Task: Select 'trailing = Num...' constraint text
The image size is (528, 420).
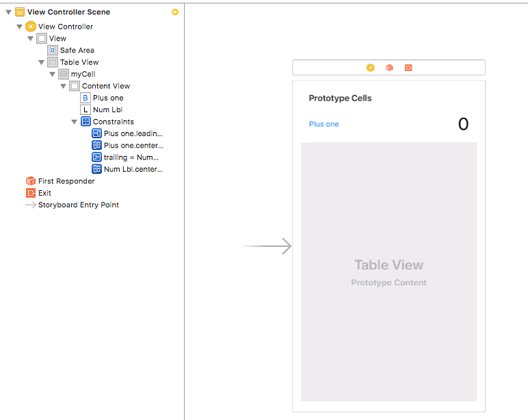Action: (131, 157)
